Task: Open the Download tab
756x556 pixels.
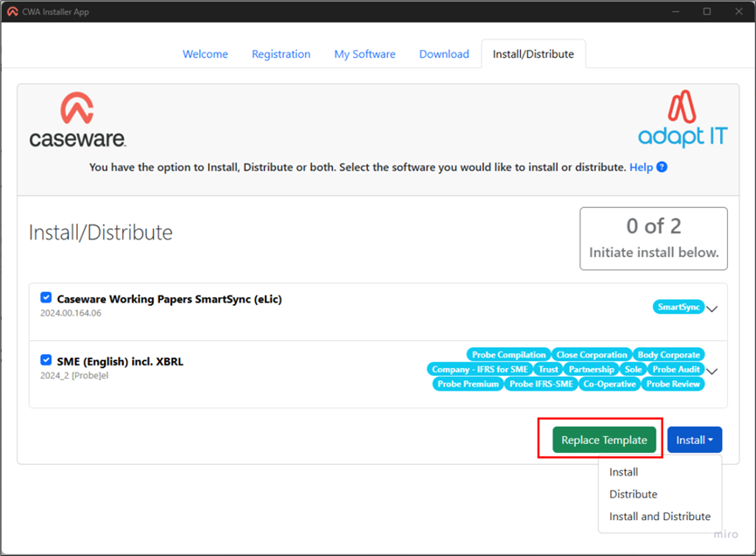Action: pos(444,54)
